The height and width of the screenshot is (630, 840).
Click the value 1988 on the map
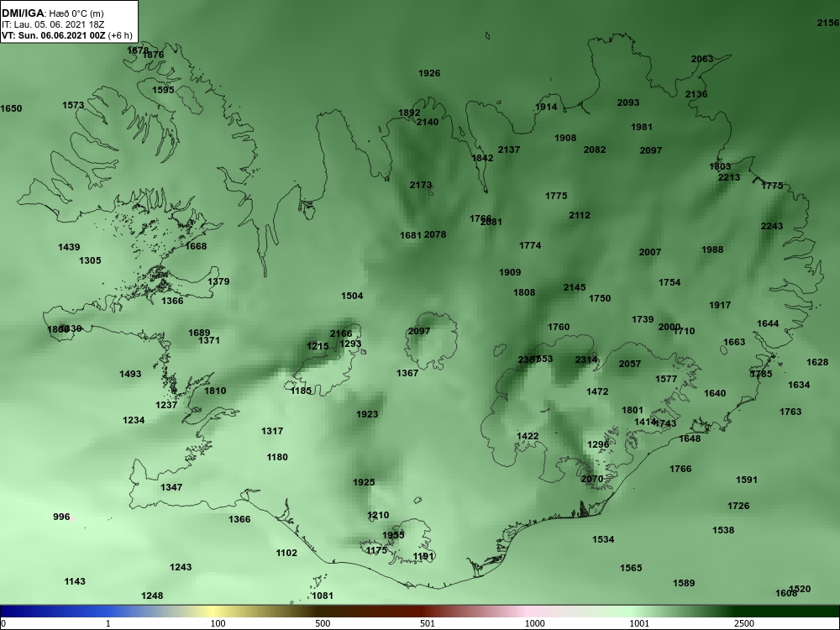pyautogui.click(x=712, y=249)
